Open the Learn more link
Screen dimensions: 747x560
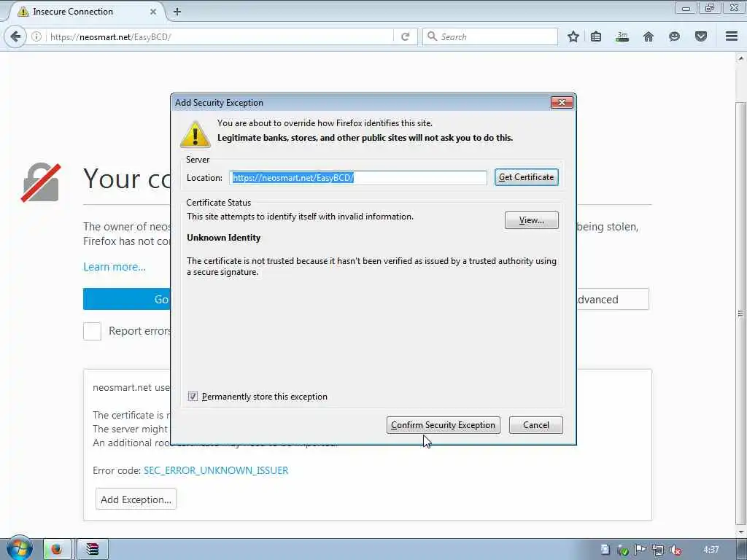click(x=115, y=267)
